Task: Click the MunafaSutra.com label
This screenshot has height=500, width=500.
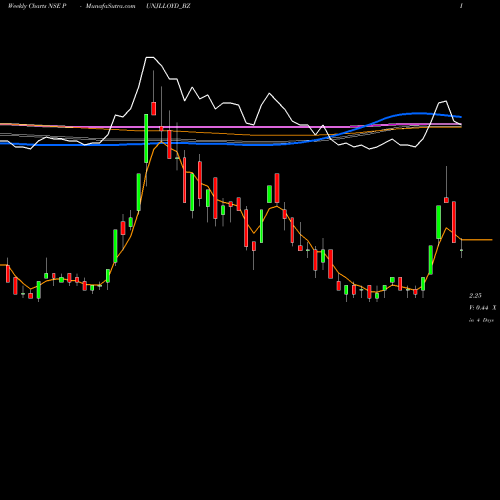Action: point(110,6)
